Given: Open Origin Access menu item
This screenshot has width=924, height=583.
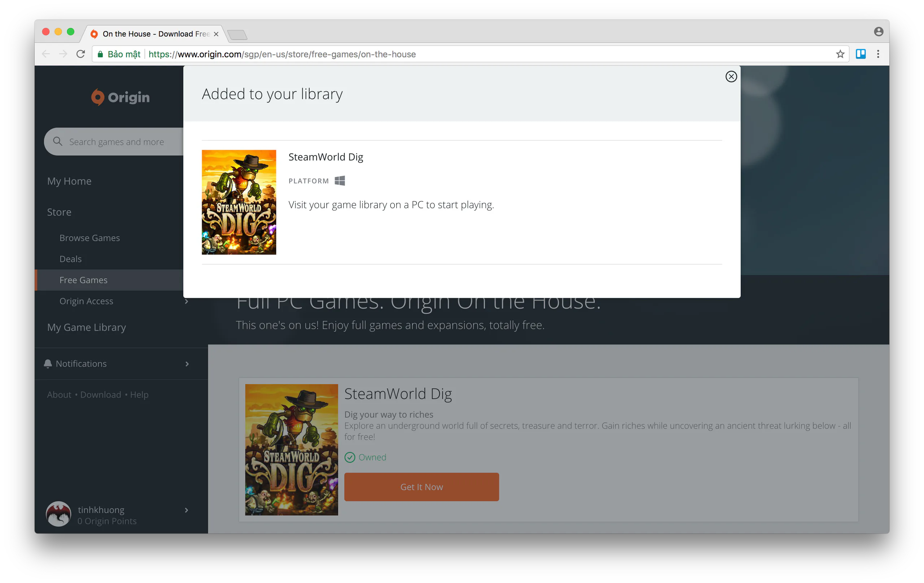Looking at the screenshot, I should (86, 301).
